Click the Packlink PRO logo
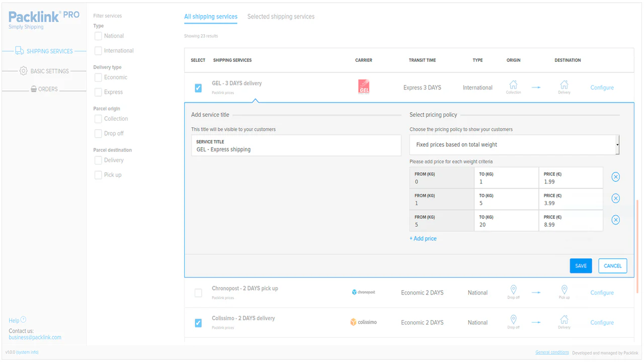Viewport: 644px width, 362px height. (x=44, y=19)
